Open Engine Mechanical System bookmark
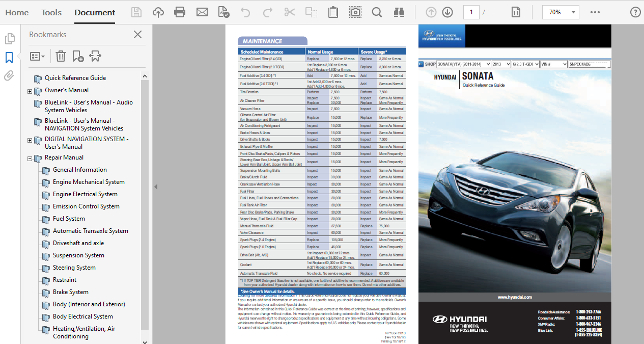 pos(89,182)
